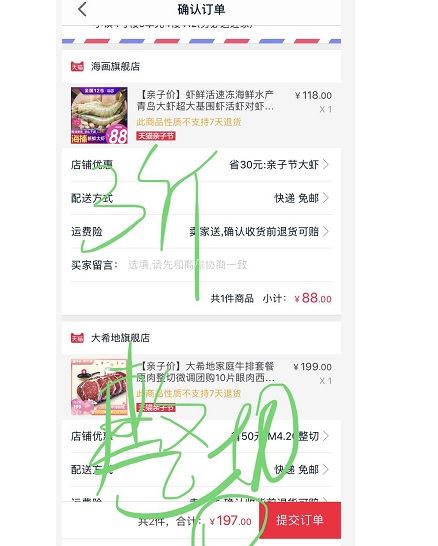The width and height of the screenshot is (438, 546).
Task: Expand 店铺优惠 省30元 chevron
Action: tap(326, 164)
